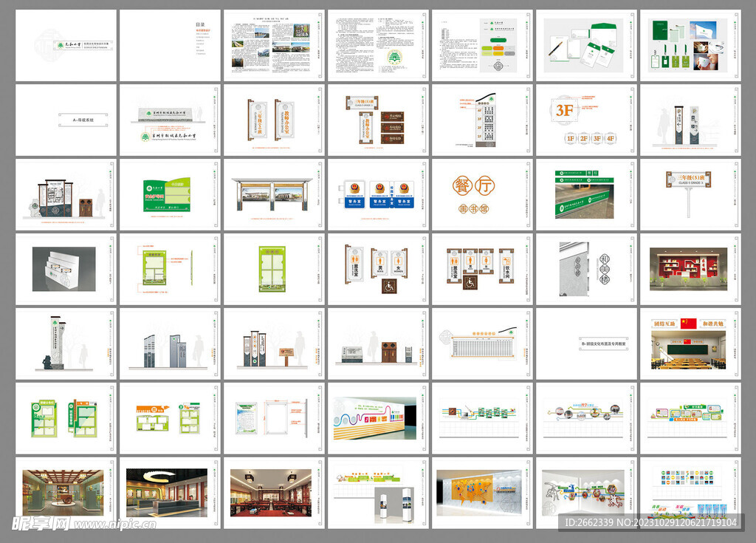Select the orange 餐厅 lettering page
756x543 pixels.
click(483, 194)
